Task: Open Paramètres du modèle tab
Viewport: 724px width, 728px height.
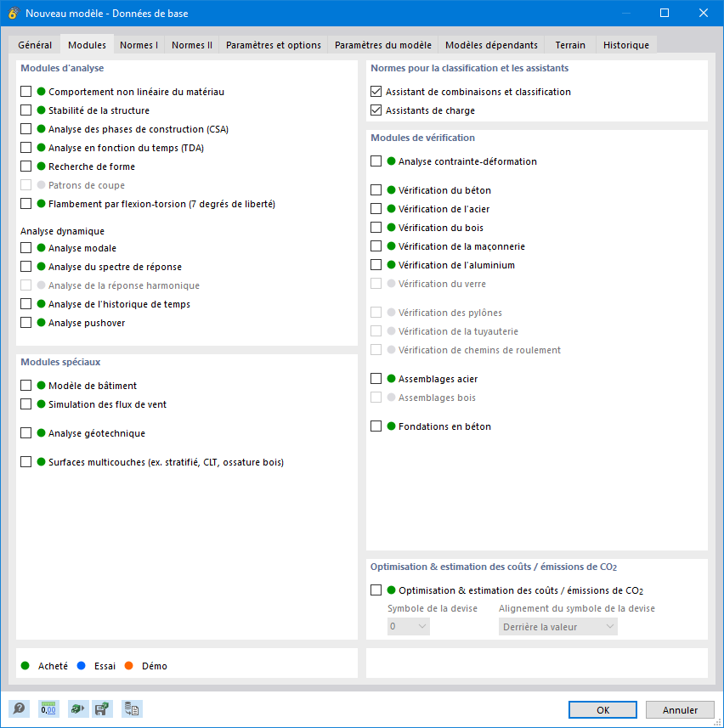Action: [383, 45]
